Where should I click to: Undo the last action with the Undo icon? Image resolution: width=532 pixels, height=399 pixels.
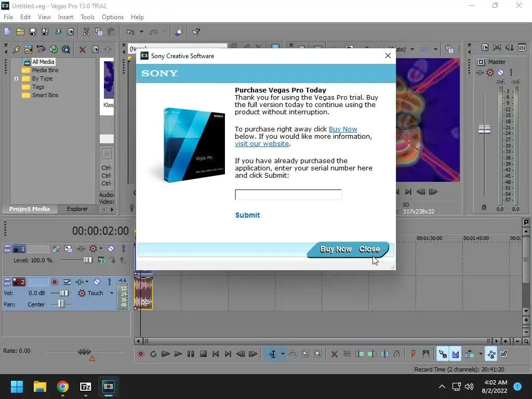[x=130, y=32]
